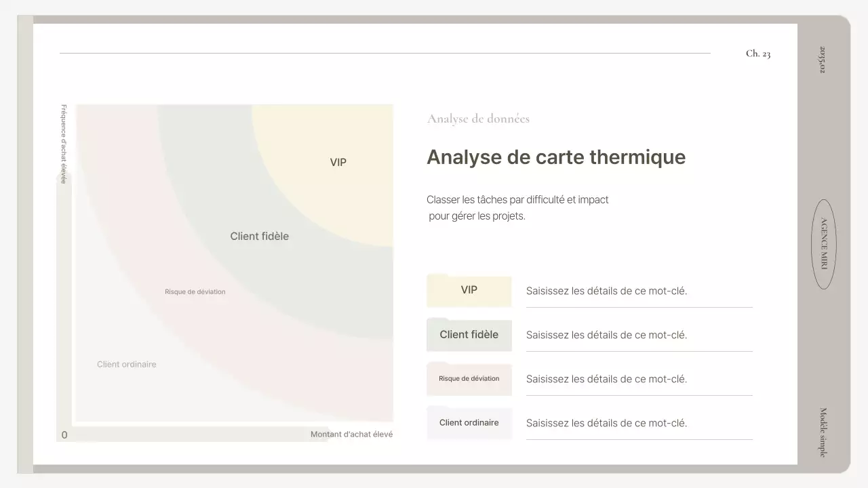Select the detail placeholder next to Client fidèle
The image size is (868, 488).
(x=607, y=334)
